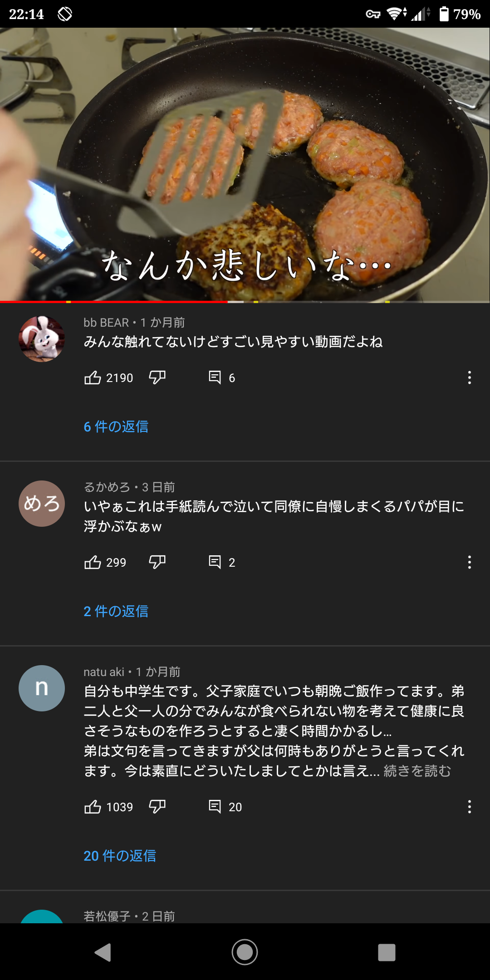Like the bb BEAR comment
This screenshot has height=980, width=490.
click(93, 377)
